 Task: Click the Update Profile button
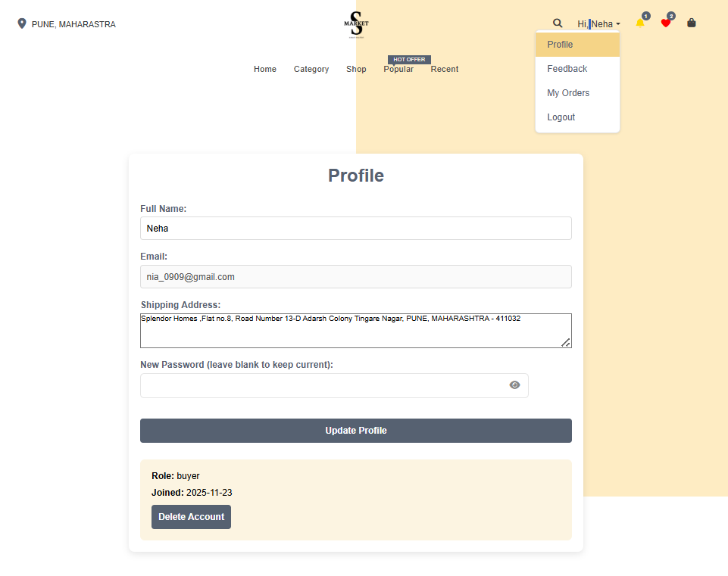coord(355,431)
